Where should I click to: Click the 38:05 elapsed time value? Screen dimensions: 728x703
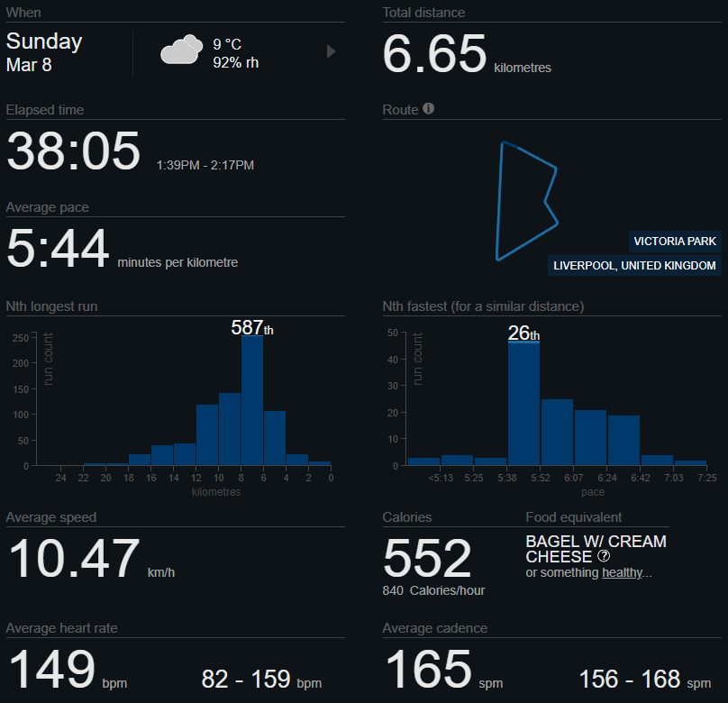tap(74, 151)
